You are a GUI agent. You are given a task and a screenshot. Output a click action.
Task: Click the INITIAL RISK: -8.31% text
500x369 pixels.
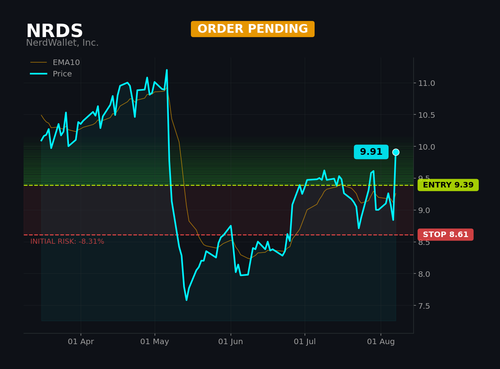[67, 241]
